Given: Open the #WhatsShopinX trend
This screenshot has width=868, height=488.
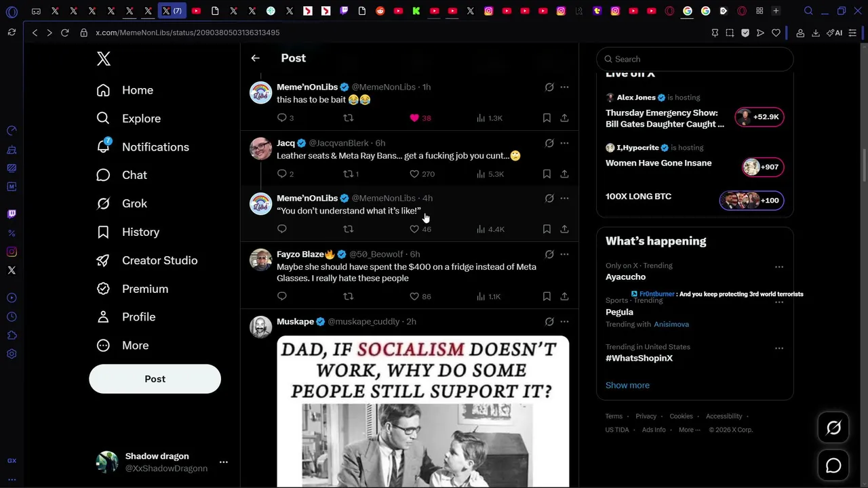Looking at the screenshot, I should tap(639, 358).
